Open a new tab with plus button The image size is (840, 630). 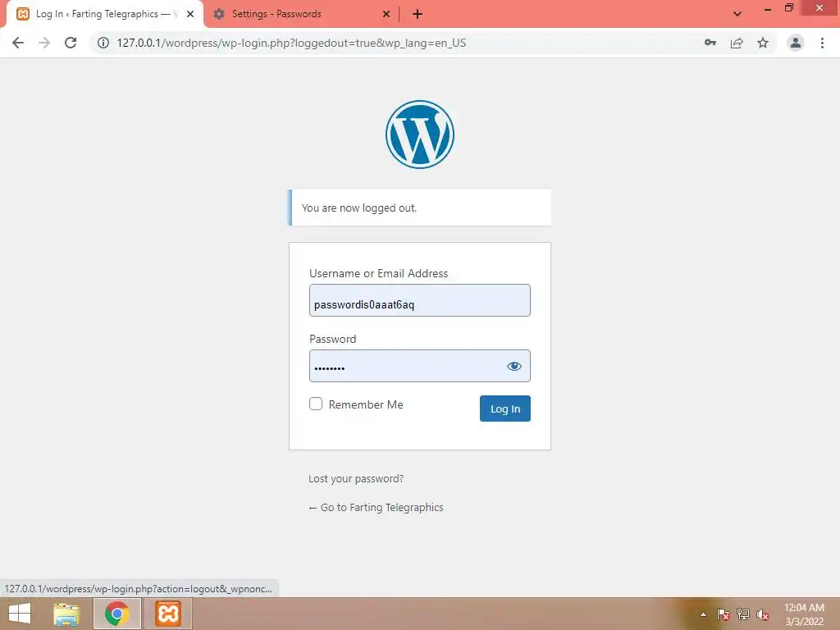(x=418, y=15)
